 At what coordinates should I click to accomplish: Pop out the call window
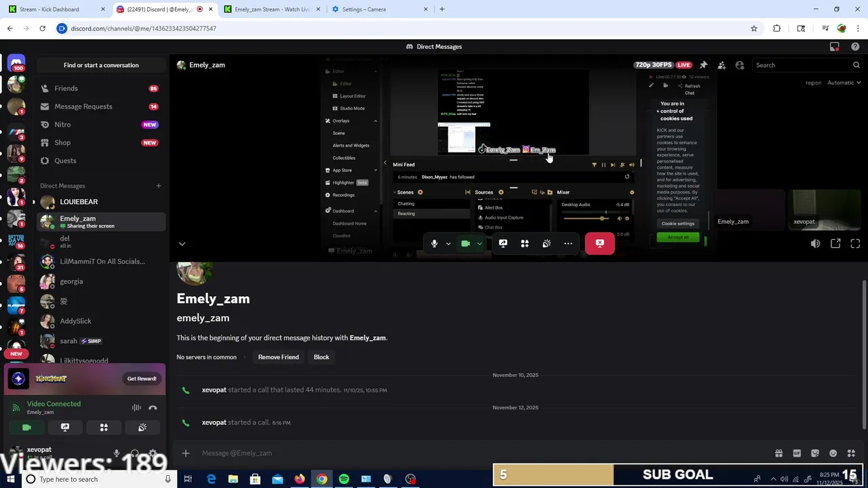coord(835,244)
